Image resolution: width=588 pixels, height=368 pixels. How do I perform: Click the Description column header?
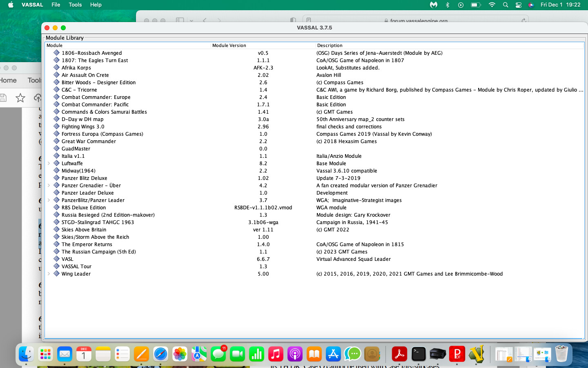(x=450, y=45)
